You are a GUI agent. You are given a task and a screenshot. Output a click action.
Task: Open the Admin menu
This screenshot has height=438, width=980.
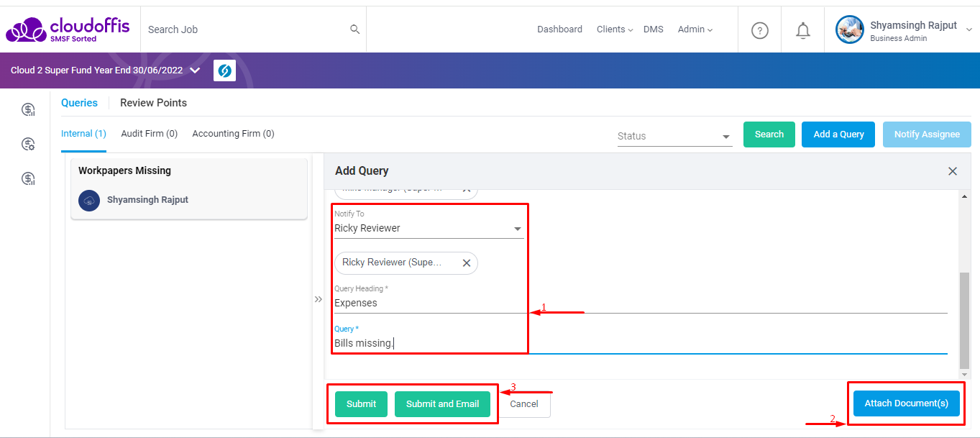pyautogui.click(x=695, y=29)
